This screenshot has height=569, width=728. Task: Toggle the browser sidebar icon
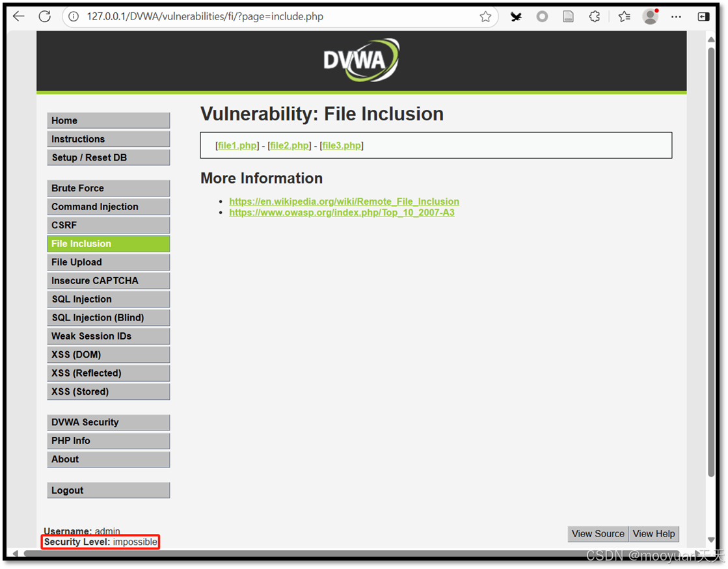[x=703, y=17]
